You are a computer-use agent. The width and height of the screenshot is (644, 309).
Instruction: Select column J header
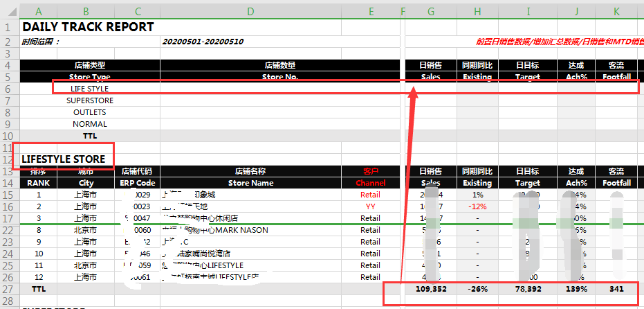tap(576, 12)
